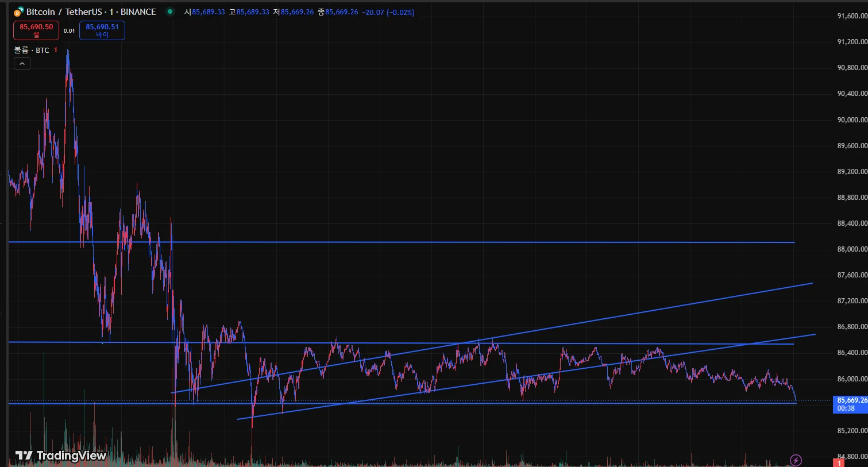The image size is (868, 467).
Task: Click the blue current price label with countdown
Action: pos(850,404)
